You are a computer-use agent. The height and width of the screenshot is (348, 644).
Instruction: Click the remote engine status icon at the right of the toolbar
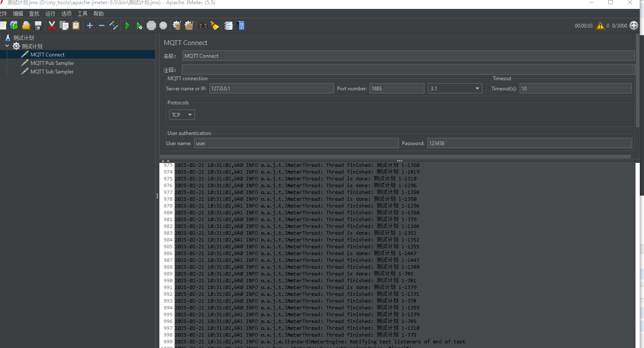click(x=634, y=25)
